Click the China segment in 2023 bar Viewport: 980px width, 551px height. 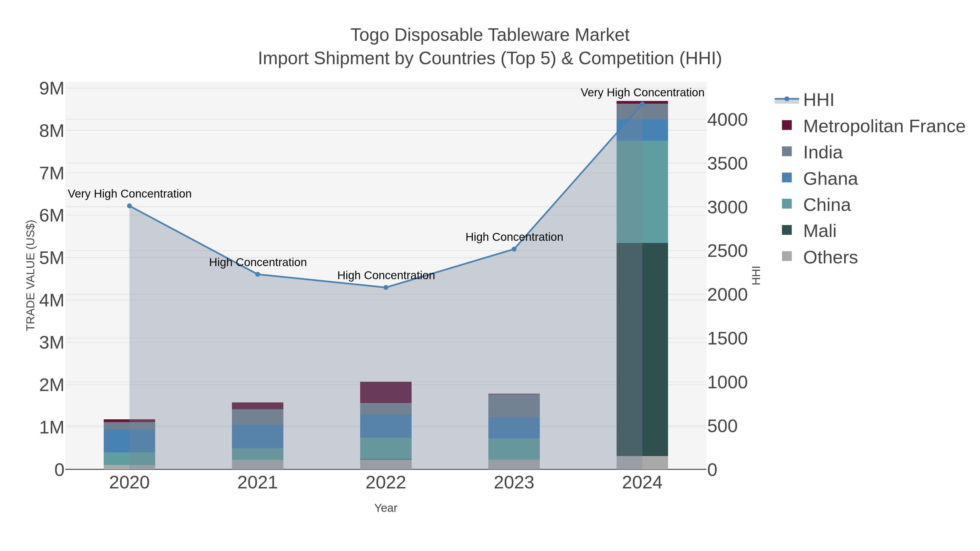tap(514, 449)
